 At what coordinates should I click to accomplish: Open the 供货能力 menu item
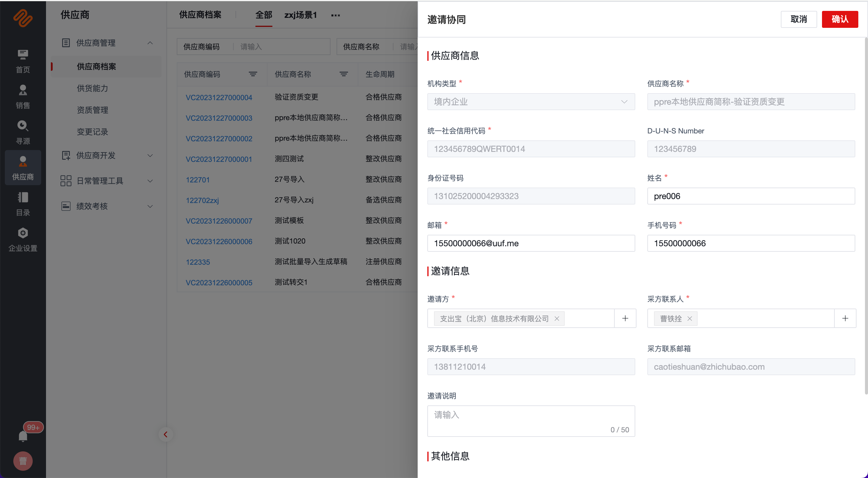tap(92, 88)
